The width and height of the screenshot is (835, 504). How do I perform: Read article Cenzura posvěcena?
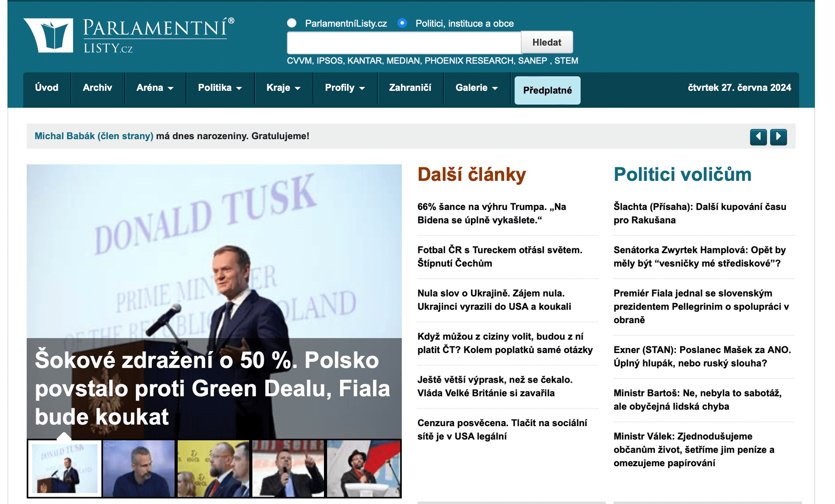pos(502,430)
